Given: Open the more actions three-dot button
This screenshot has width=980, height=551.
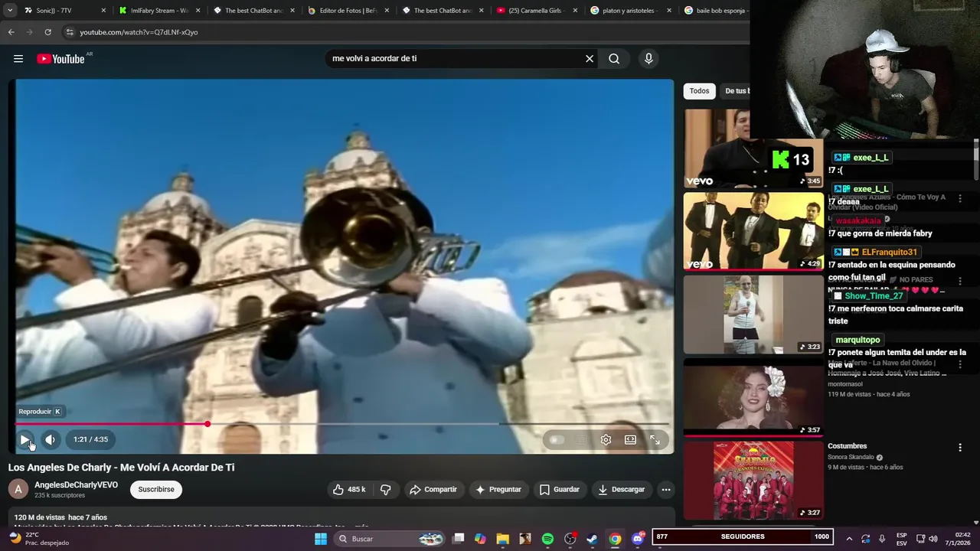Looking at the screenshot, I should 666,490.
